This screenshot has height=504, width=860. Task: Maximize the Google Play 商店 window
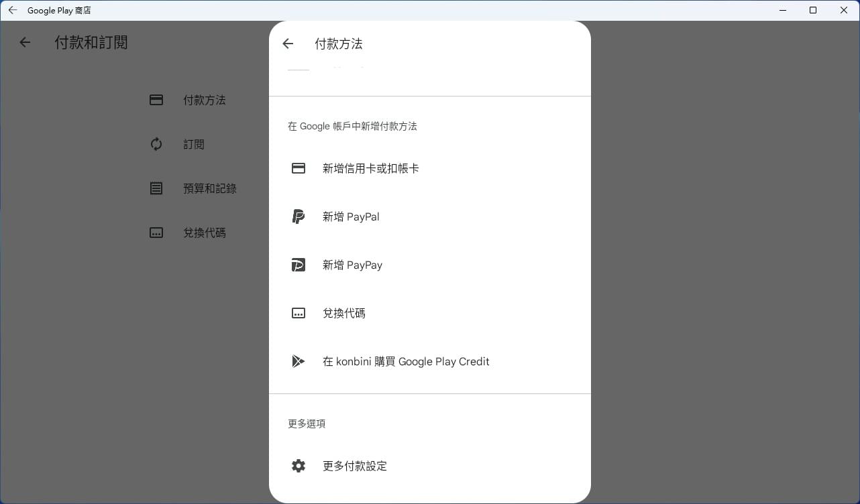coord(813,10)
